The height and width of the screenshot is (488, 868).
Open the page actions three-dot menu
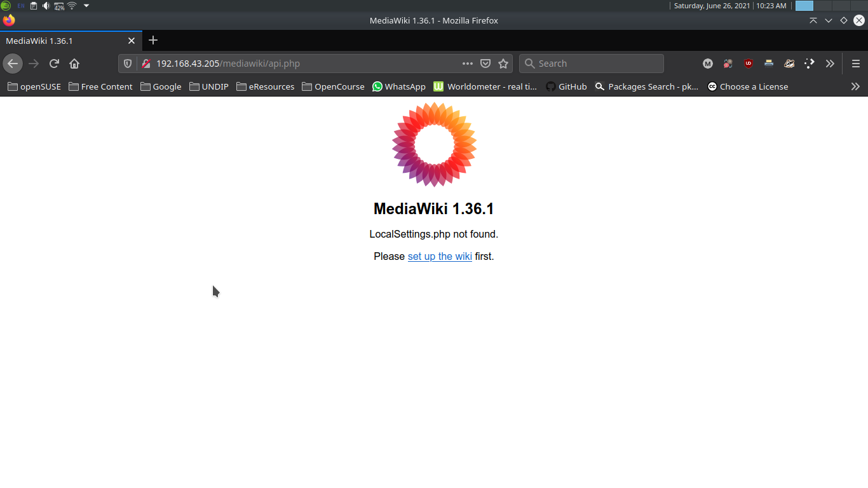[468, 64]
